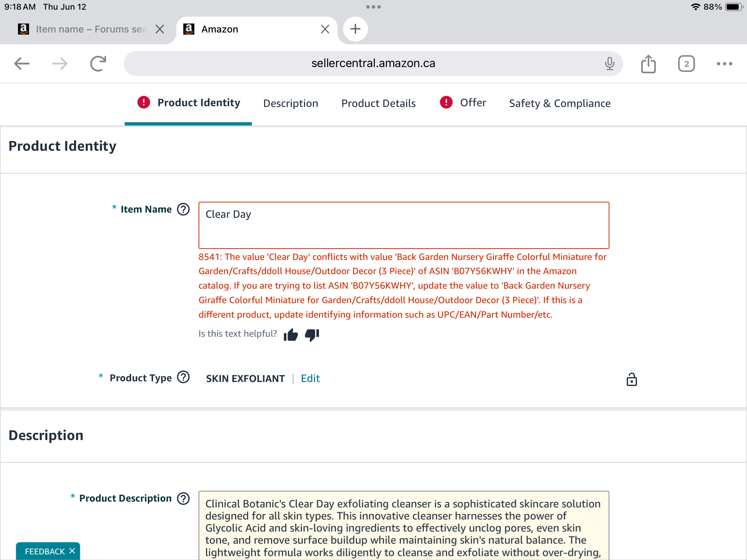Viewport: 747px width, 560px height.
Task: Open the browser three-dot menu
Action: [725, 64]
